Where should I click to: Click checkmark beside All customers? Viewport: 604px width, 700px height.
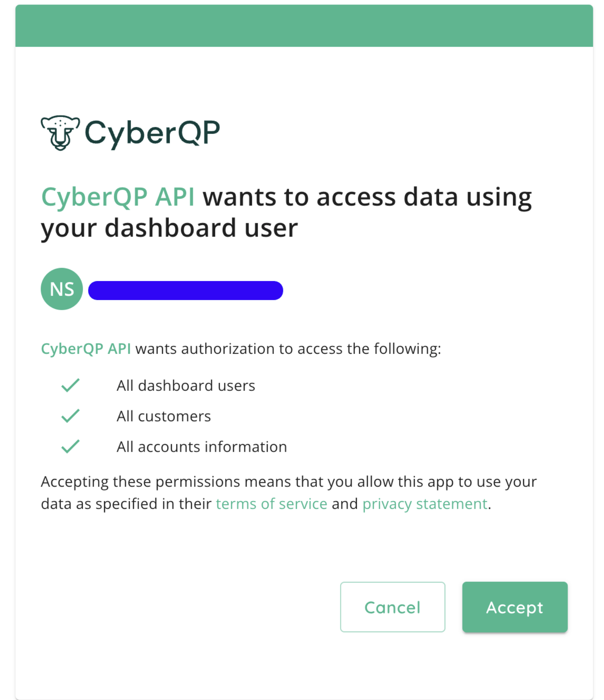pyautogui.click(x=70, y=416)
